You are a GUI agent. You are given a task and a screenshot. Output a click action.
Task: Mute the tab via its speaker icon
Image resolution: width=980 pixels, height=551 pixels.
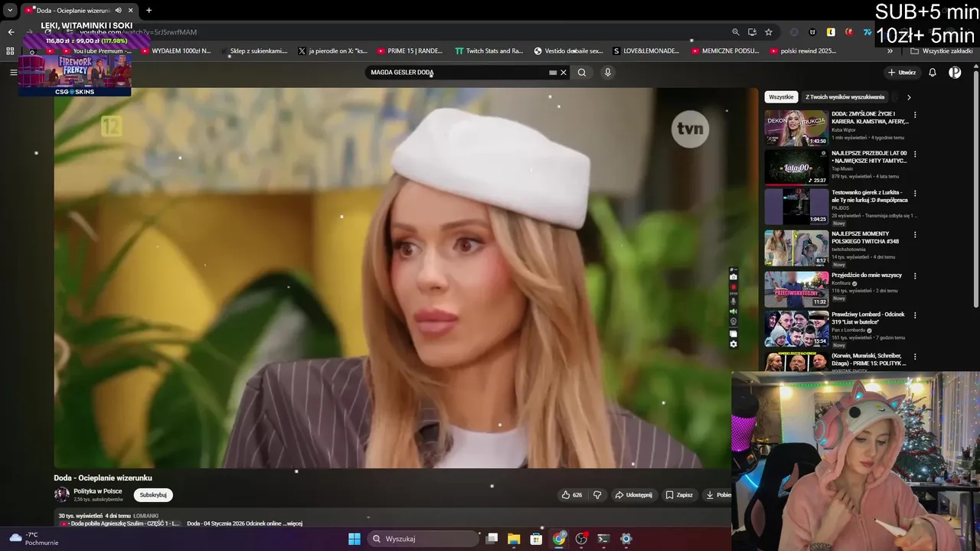pyautogui.click(x=118, y=11)
